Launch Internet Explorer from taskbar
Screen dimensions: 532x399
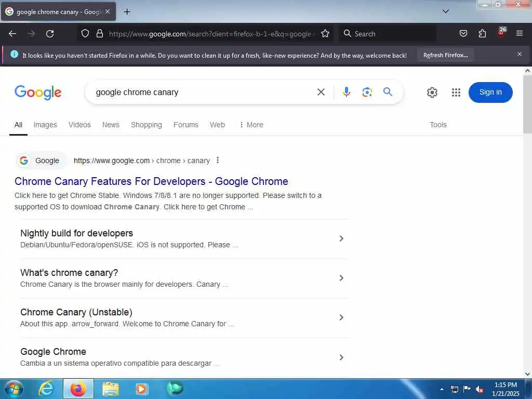(x=46, y=389)
